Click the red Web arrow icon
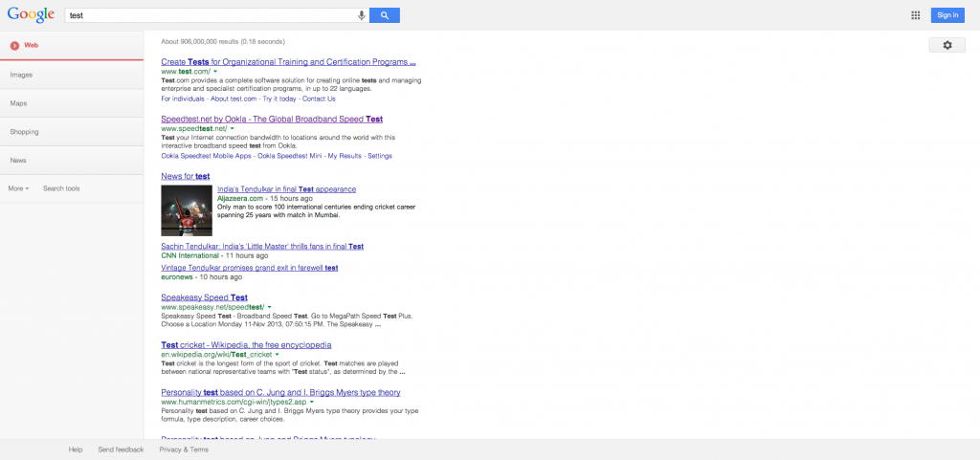Screen dimensions: 980x460 pyautogui.click(x=14, y=46)
